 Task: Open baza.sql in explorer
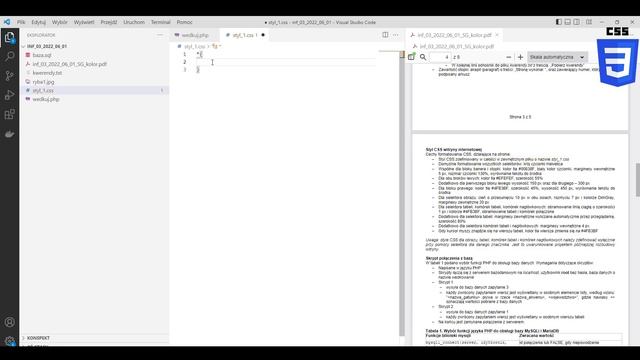click(x=42, y=55)
